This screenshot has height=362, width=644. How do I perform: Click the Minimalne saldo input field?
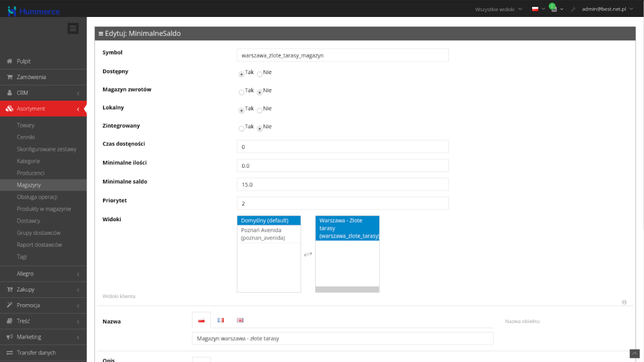click(x=343, y=184)
